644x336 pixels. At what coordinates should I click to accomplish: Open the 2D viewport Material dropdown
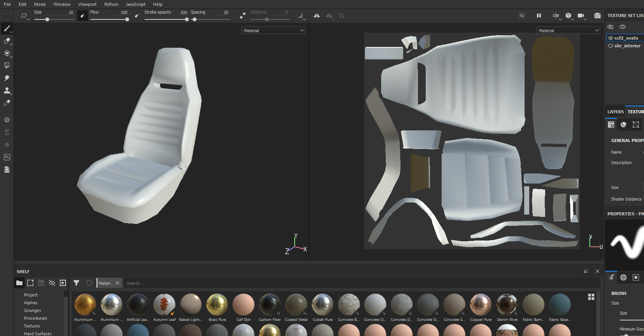click(x=568, y=30)
